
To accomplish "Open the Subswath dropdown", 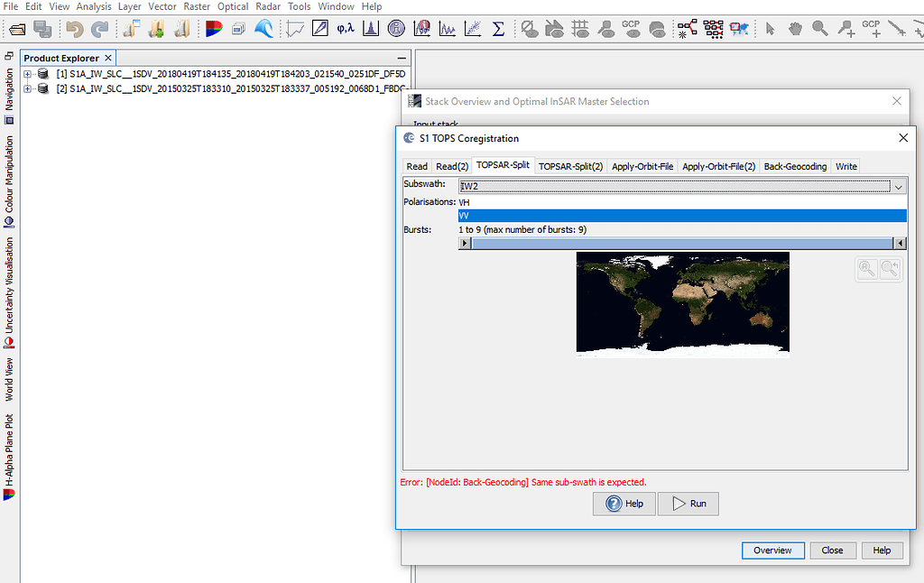I will [899, 186].
